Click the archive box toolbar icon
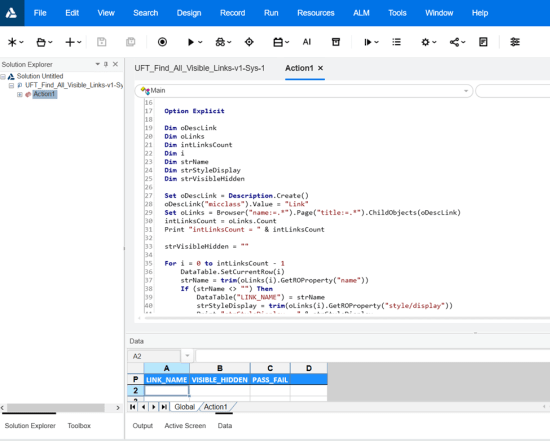The image size is (550, 441). [336, 42]
